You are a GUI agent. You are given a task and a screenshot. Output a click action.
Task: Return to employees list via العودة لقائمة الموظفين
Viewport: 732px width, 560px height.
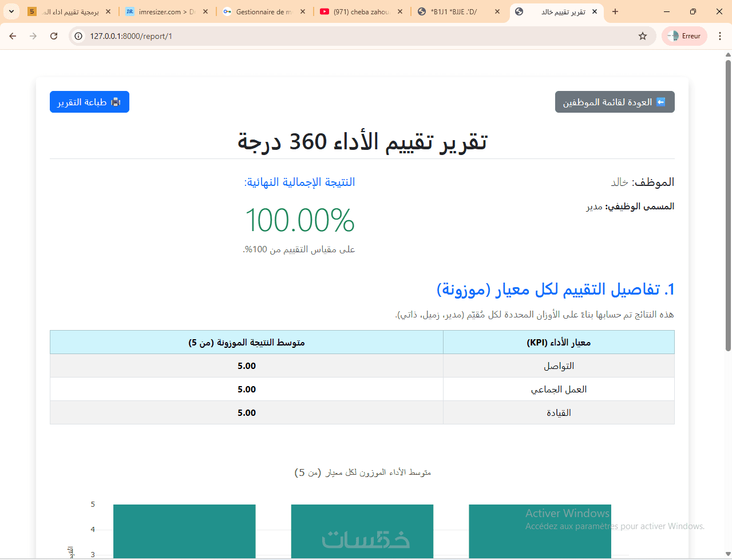point(615,102)
